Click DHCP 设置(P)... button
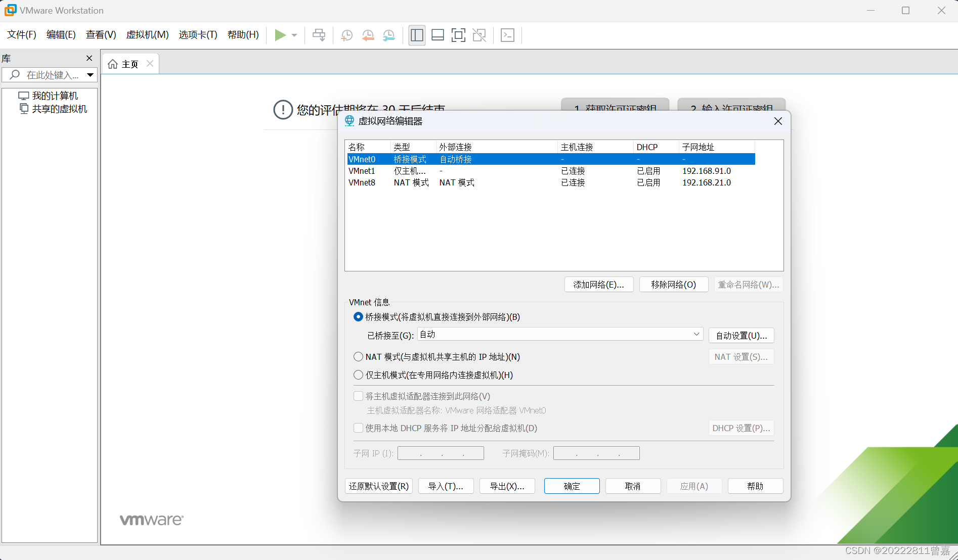This screenshot has width=958, height=560. [742, 428]
